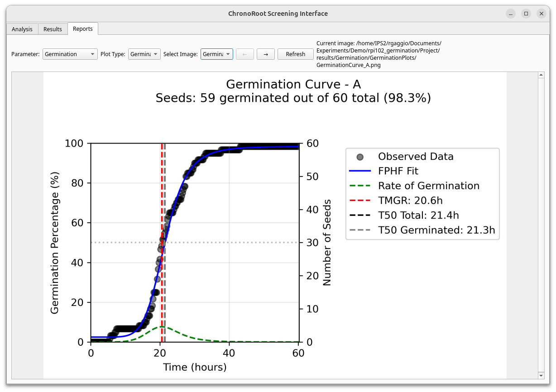556x392 pixels.
Task: Click the vertical scrollbar track
Action: click(541, 226)
